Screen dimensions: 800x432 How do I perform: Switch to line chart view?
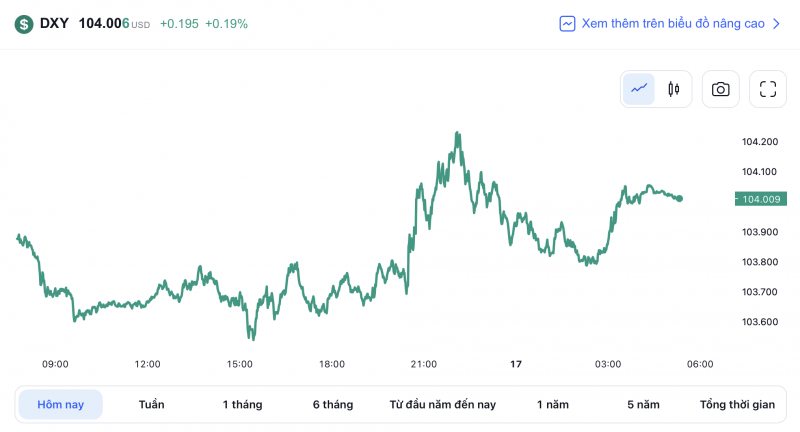(639, 89)
